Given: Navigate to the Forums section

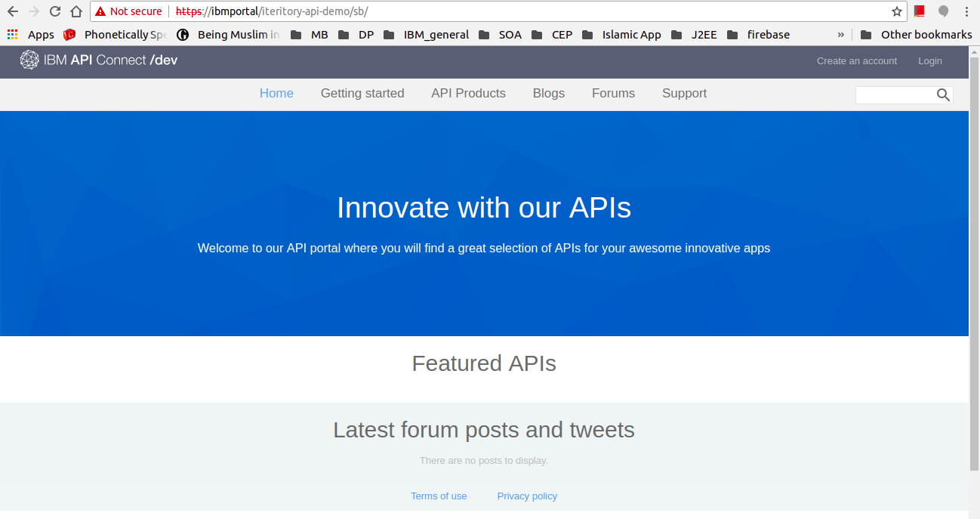Looking at the screenshot, I should point(613,94).
